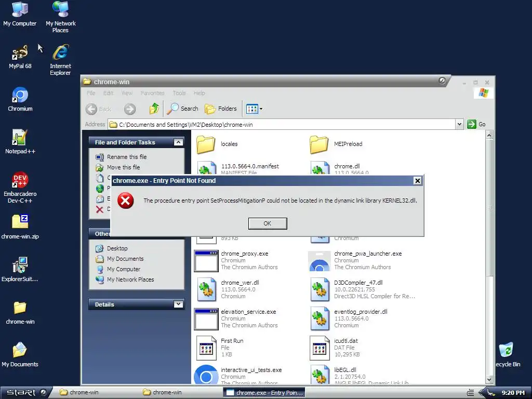Click the Go button beside address bar
This screenshot has width=532, height=399.
[476, 124]
